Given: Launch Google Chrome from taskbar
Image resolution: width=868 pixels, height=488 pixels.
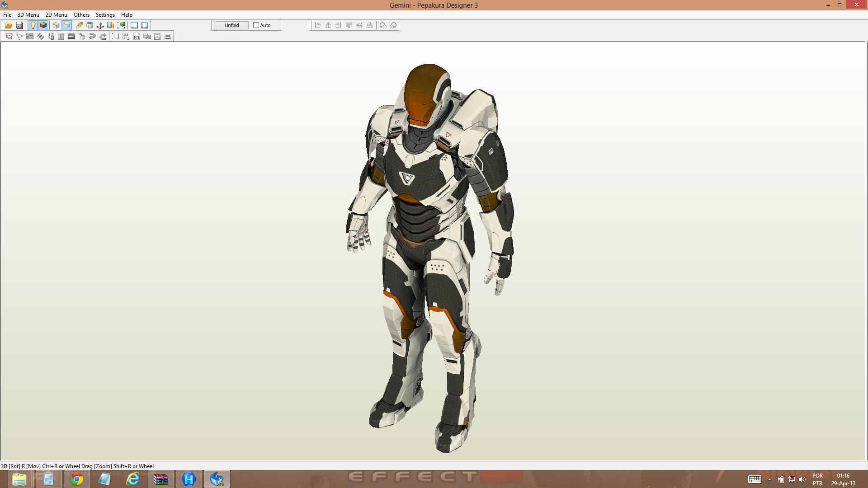Looking at the screenshot, I should (77, 479).
